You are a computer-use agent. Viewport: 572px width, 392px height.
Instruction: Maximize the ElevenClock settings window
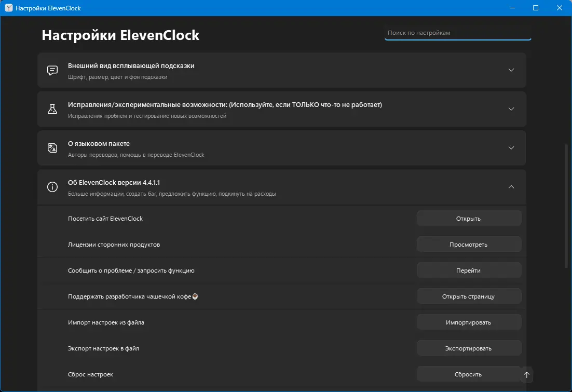[536, 8]
